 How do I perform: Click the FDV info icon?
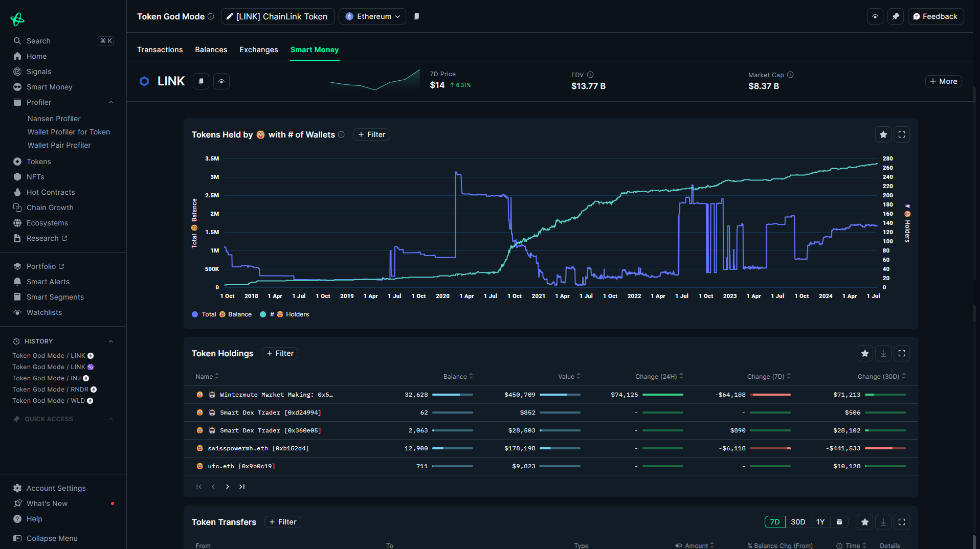point(590,75)
